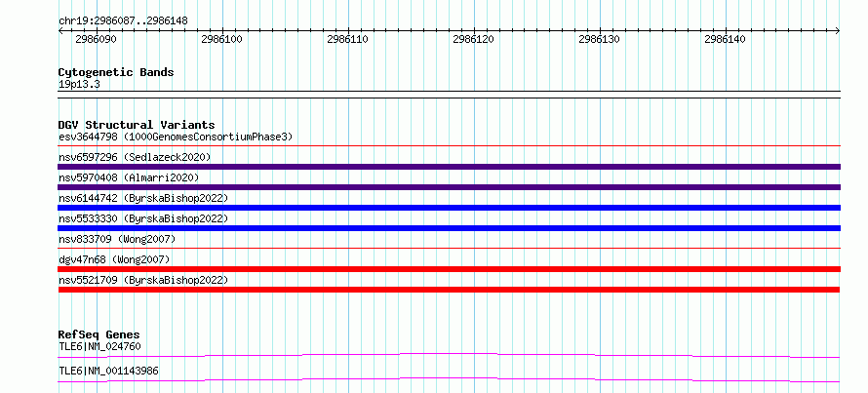The height and width of the screenshot is (393, 868).
Task: Open gene TLE6|NM_001143986 label
Action: (x=108, y=371)
